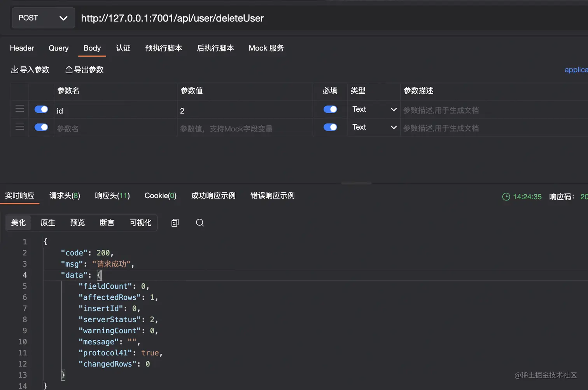
Task: Click the drag handle of the empty parameter row
Action: (x=20, y=126)
